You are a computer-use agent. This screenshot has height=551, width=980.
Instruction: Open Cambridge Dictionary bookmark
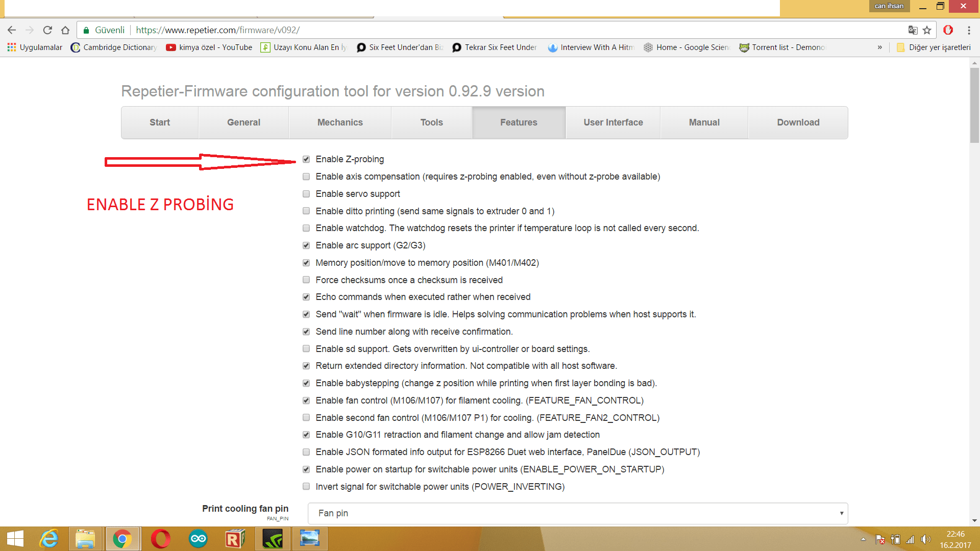(x=114, y=47)
